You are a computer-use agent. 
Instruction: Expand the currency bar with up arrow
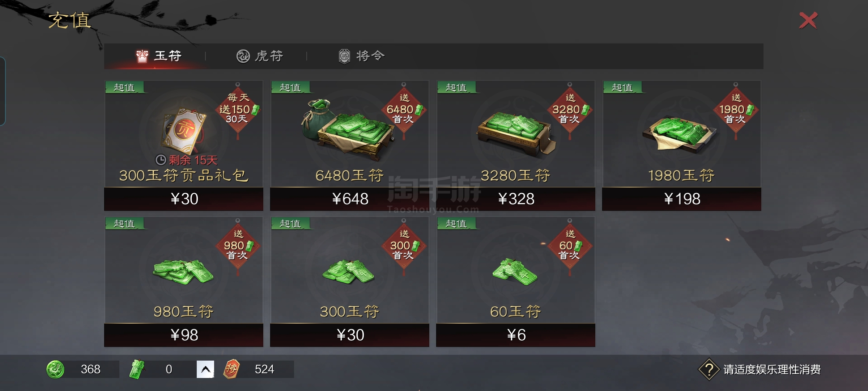point(205,369)
